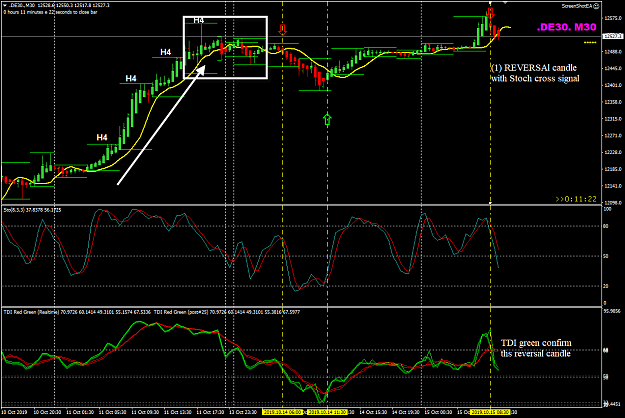
Task: Click the one-click trading arrow beside .DE30
Action: [5, 6]
